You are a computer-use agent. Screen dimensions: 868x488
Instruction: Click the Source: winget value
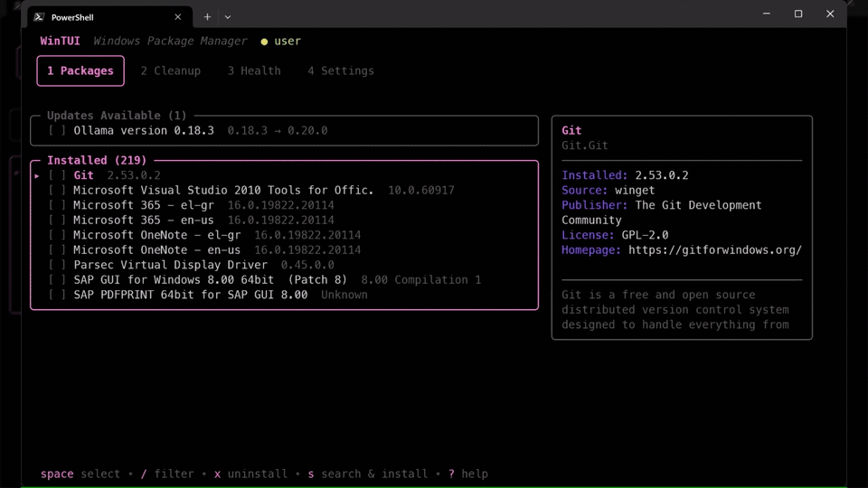pyautogui.click(x=635, y=191)
